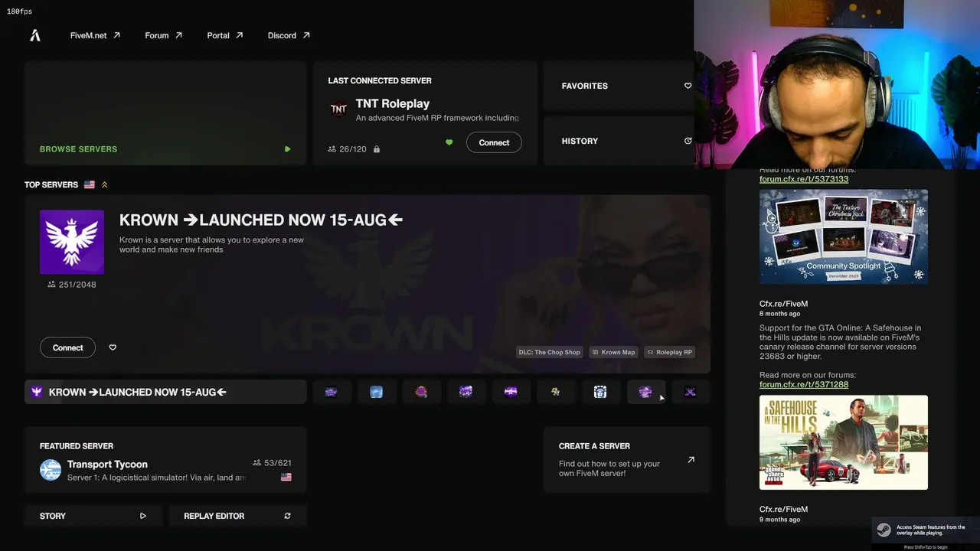Click the TNT Roleplay server logo
The image size is (980, 551).
tap(338, 109)
